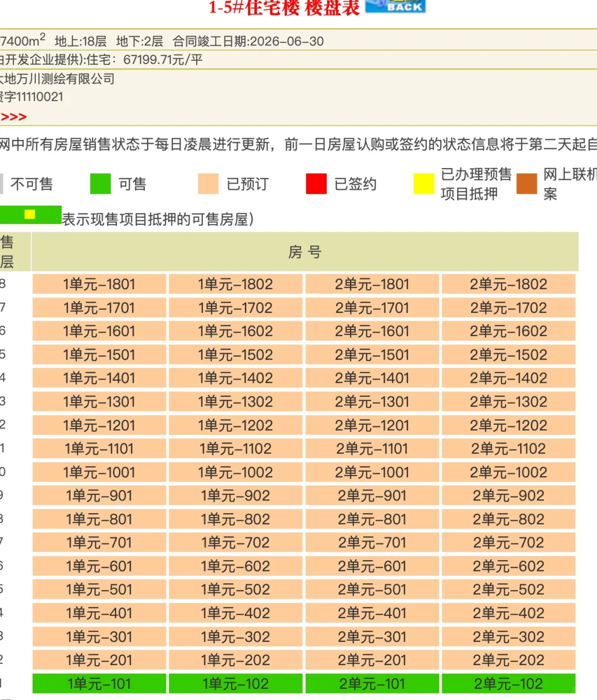Click the green mortgage indicator with yellow square
Screen dimensions: 597x700
tap(30, 215)
